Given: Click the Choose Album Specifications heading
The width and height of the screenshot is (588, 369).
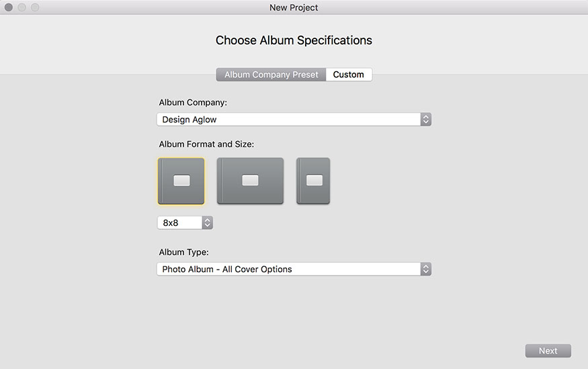Looking at the screenshot, I should [294, 40].
